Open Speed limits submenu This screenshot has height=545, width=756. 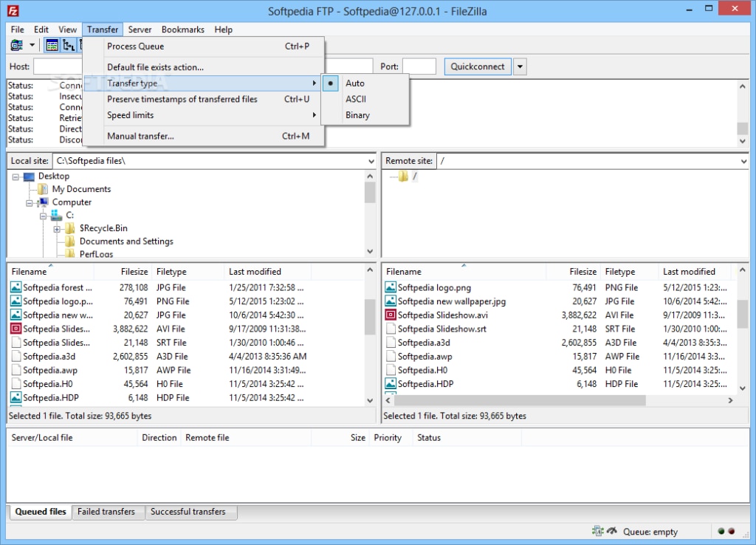pos(204,114)
